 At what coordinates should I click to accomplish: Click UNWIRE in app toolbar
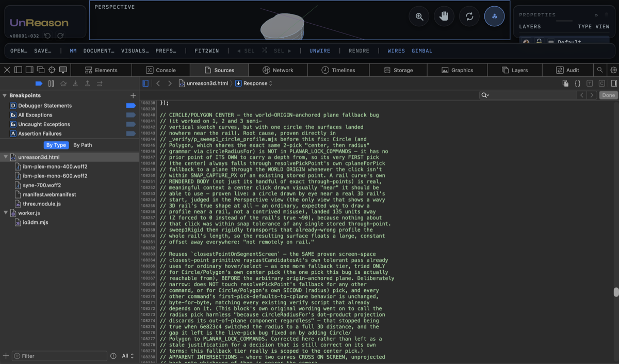point(320,51)
